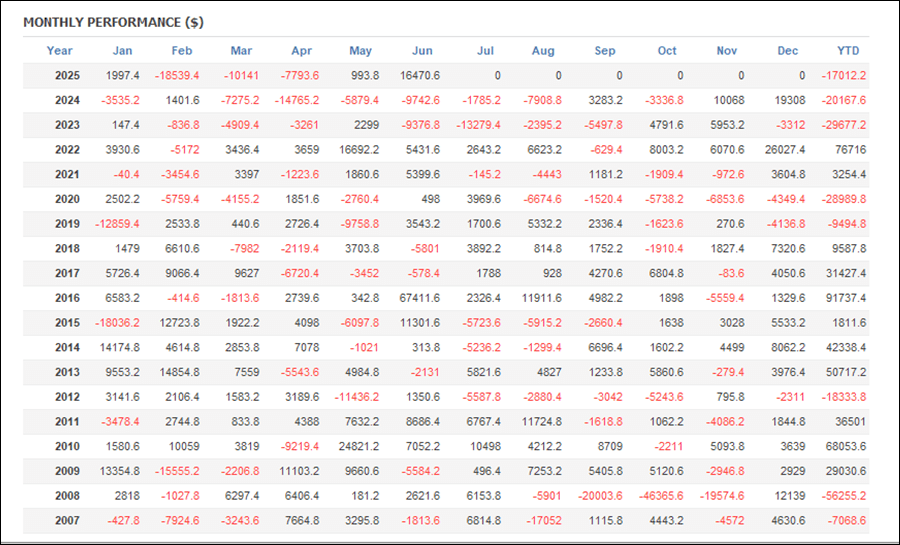900x545 pixels.
Task: Click the Sep column header
Action: pos(604,50)
